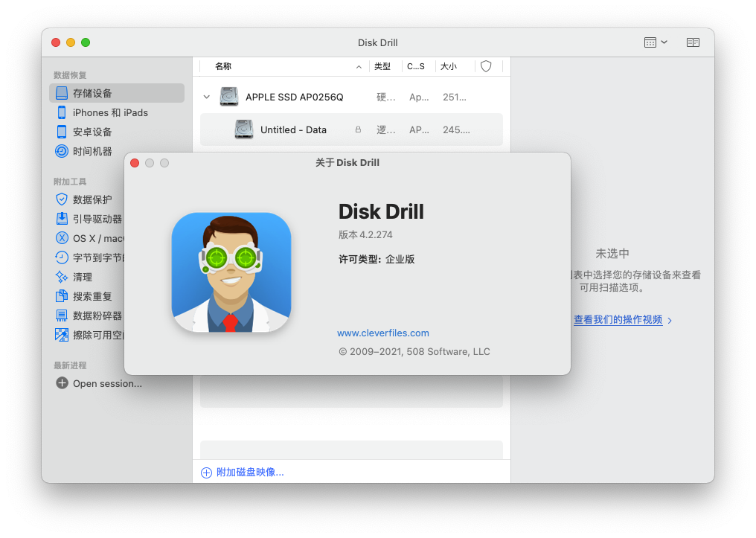The width and height of the screenshot is (756, 538).
Task: Click 版本 4.2.274 text
Action: 365,235
